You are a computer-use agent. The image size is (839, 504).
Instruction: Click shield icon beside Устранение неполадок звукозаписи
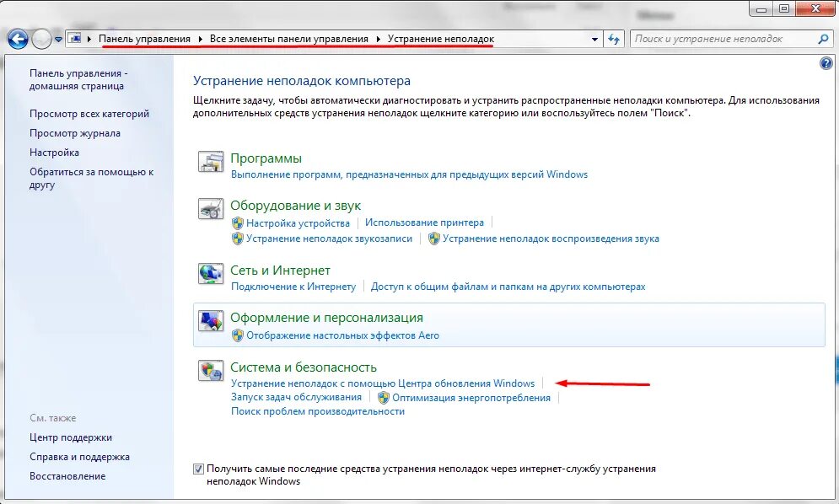tap(238, 239)
